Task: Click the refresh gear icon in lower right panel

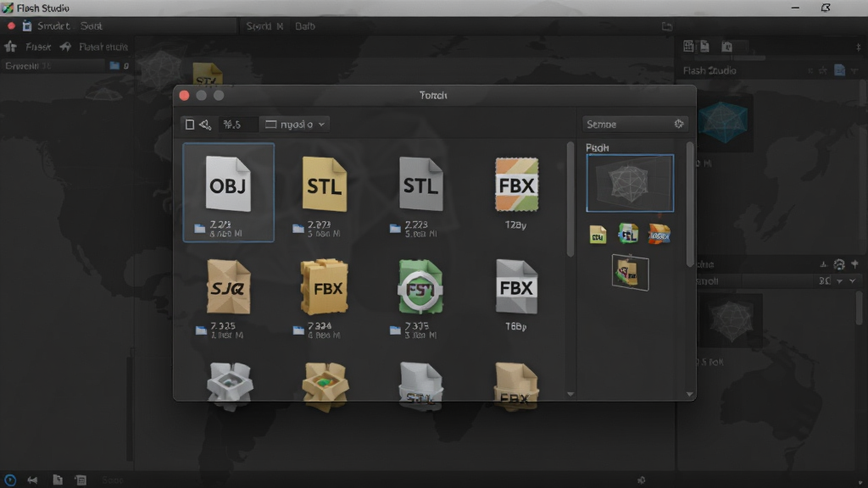Action: coord(838,264)
